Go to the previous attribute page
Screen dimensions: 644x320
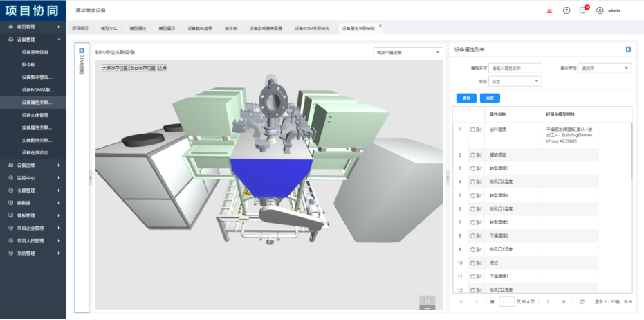click(x=477, y=301)
